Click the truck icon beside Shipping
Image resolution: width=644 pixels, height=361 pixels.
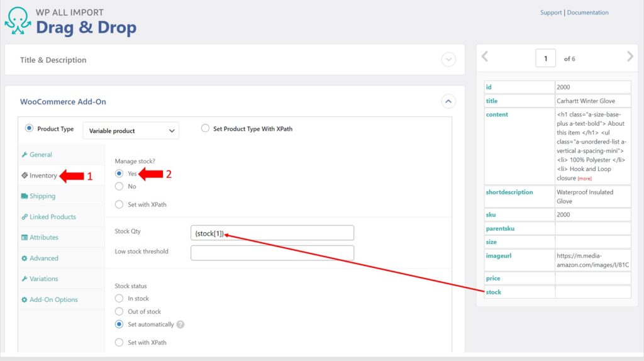25,196
